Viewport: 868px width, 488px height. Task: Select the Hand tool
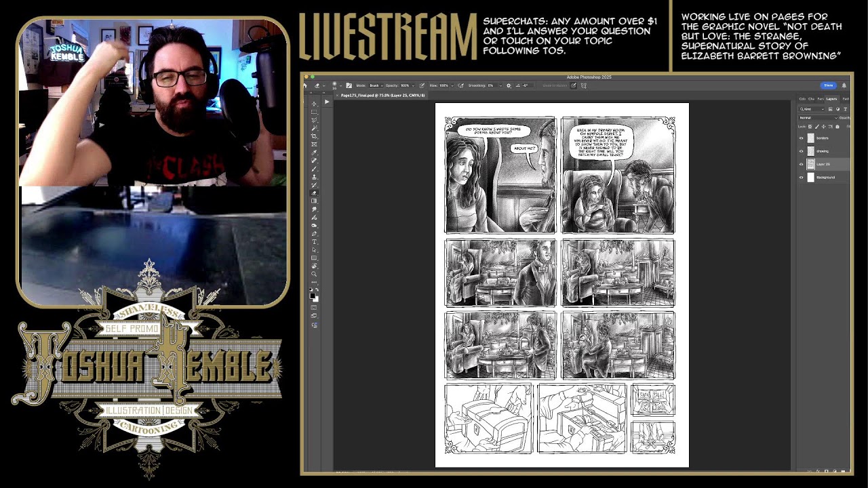pos(314,266)
